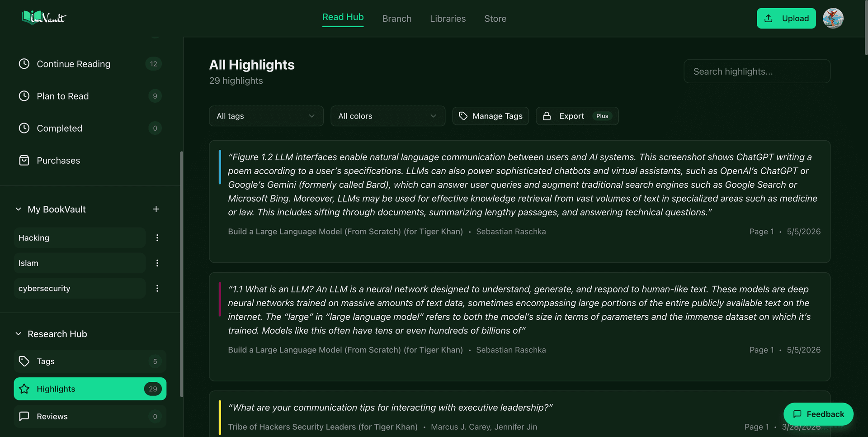Open the cybersecurity shelf
This screenshot has width=868, height=437.
[x=80, y=288]
